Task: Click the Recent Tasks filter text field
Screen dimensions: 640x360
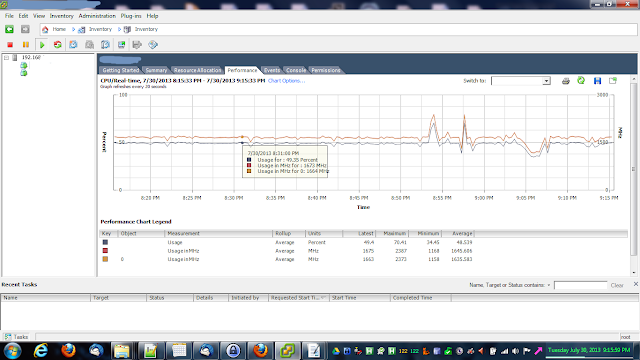Action: tap(580, 285)
